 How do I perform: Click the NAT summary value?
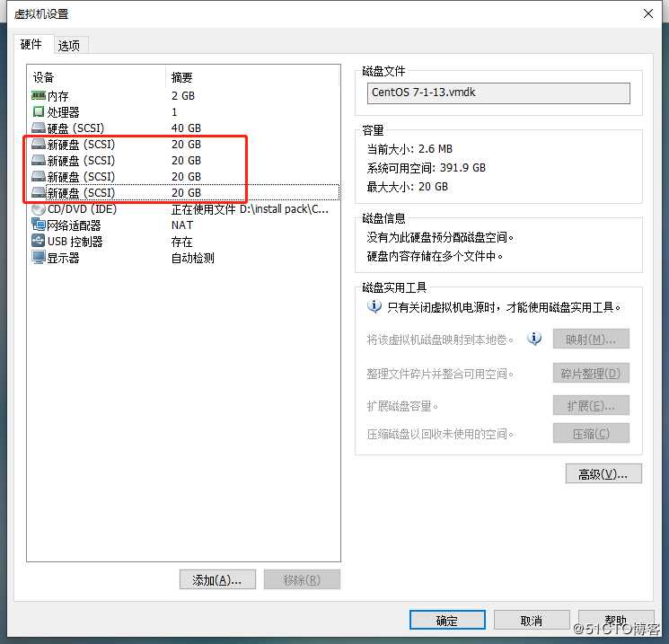coord(182,225)
